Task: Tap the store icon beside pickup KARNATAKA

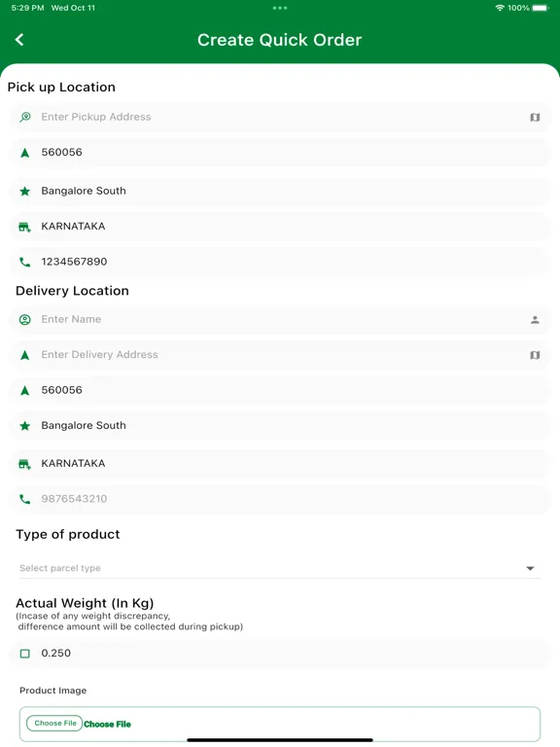Action: (24, 227)
